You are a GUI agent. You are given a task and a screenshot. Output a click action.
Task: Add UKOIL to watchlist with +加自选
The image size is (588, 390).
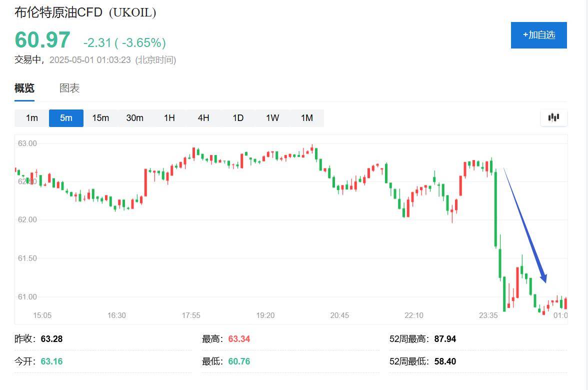(x=538, y=35)
